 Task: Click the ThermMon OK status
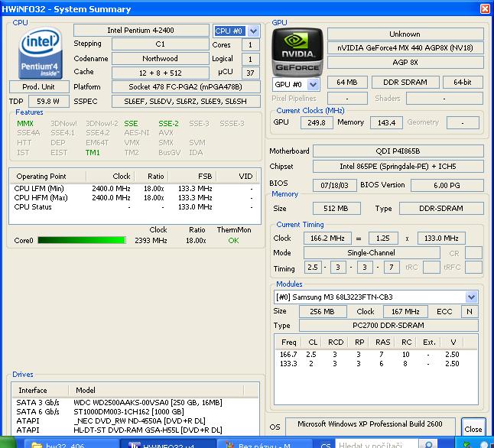pyautogui.click(x=233, y=241)
